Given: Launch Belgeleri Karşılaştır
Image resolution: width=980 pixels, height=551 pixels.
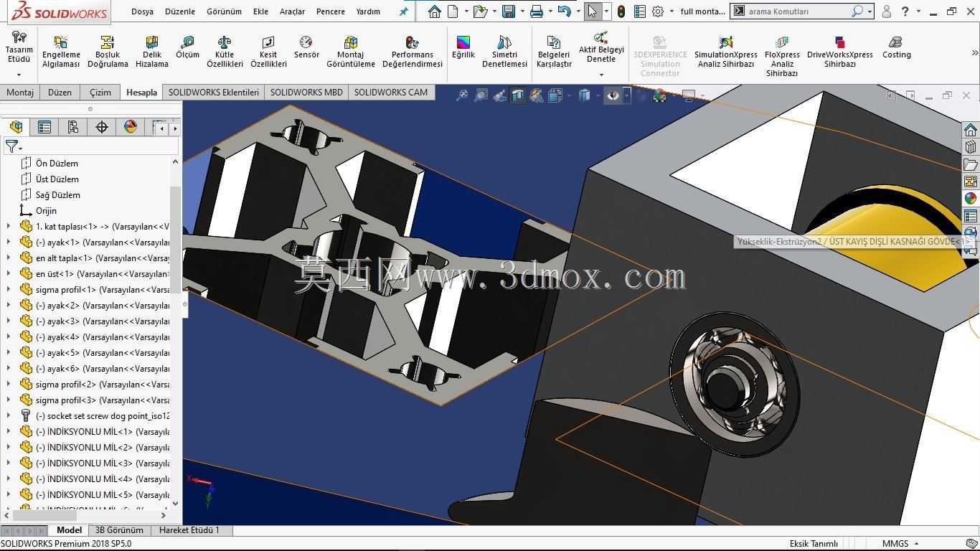Looking at the screenshot, I should (554, 52).
